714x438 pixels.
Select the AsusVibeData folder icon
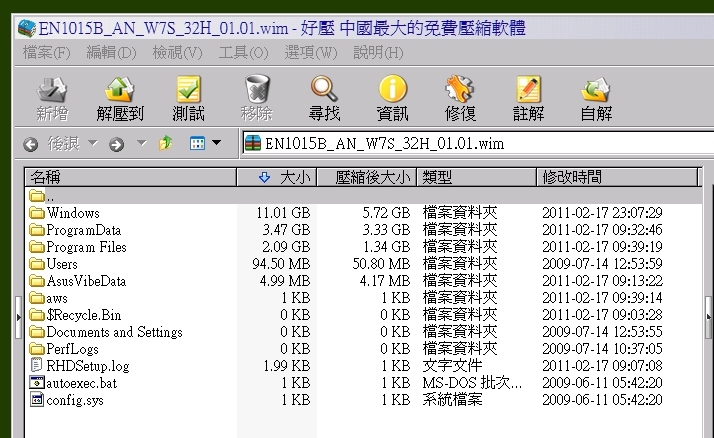click(x=37, y=281)
